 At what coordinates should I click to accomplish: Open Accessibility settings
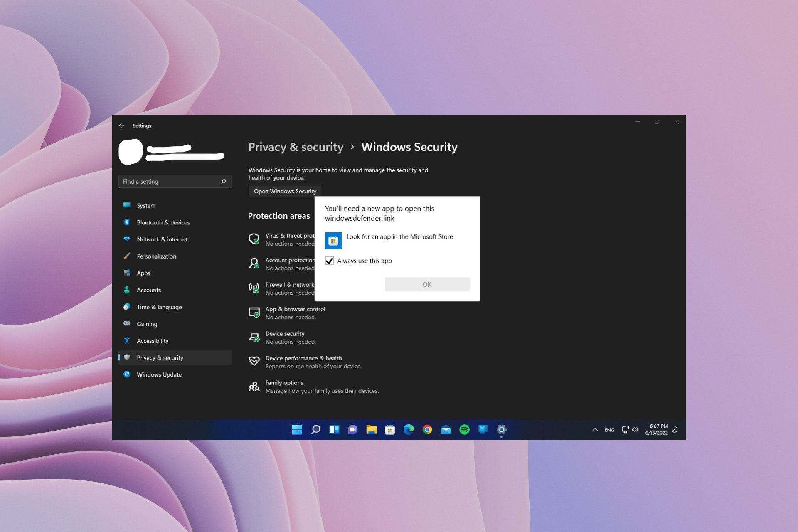point(175,341)
